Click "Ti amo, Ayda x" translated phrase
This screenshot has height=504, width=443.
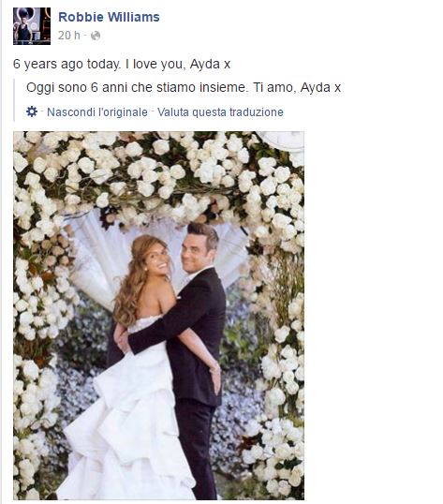click(x=297, y=87)
